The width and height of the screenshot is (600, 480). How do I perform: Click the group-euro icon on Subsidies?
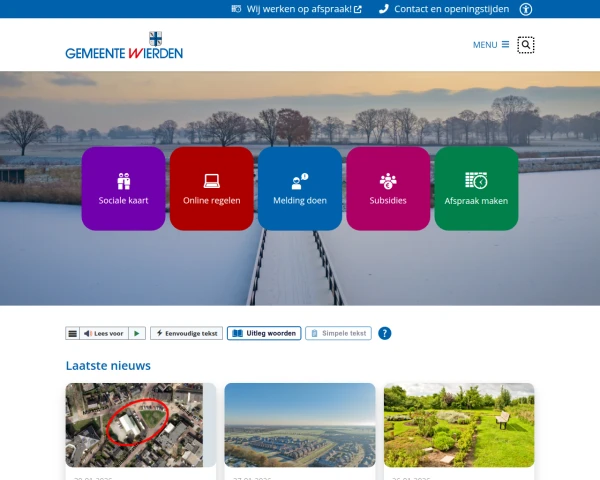pos(388,181)
